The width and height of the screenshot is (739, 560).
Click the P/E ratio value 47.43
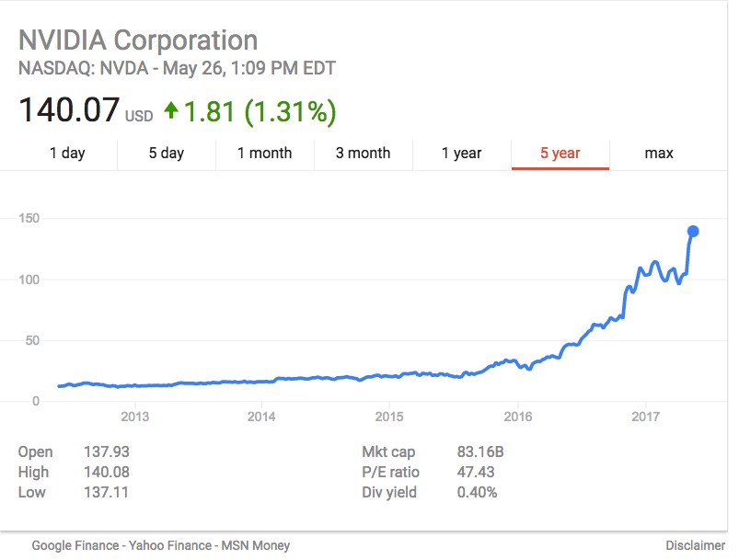tap(476, 473)
